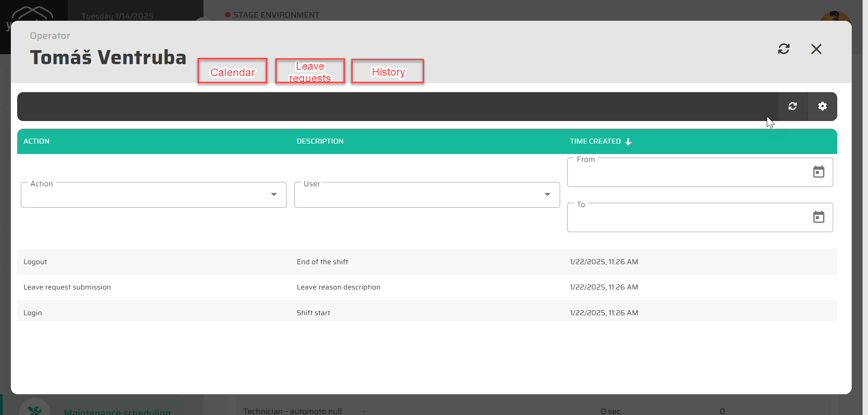Click the Maintenance scheduling wrench icon

(x=34, y=409)
